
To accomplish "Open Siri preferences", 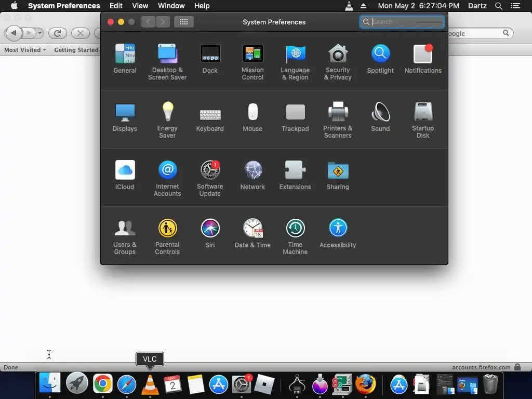I will pyautogui.click(x=210, y=233).
